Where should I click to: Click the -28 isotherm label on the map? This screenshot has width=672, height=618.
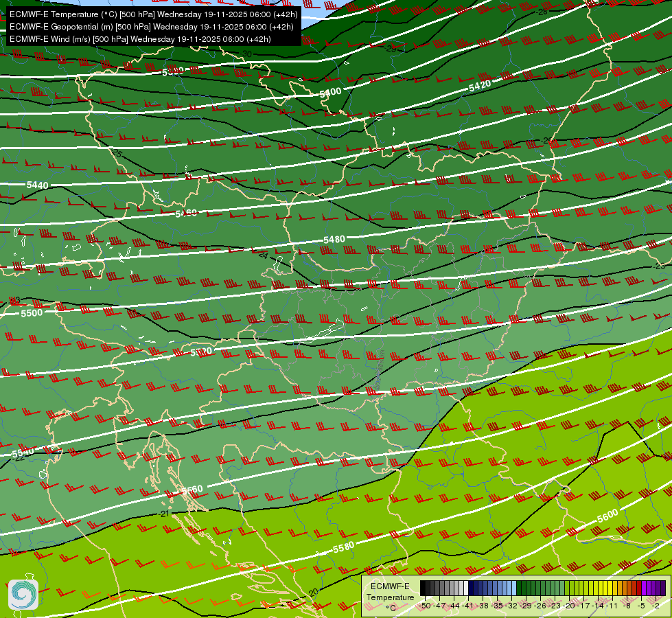click(x=542, y=12)
